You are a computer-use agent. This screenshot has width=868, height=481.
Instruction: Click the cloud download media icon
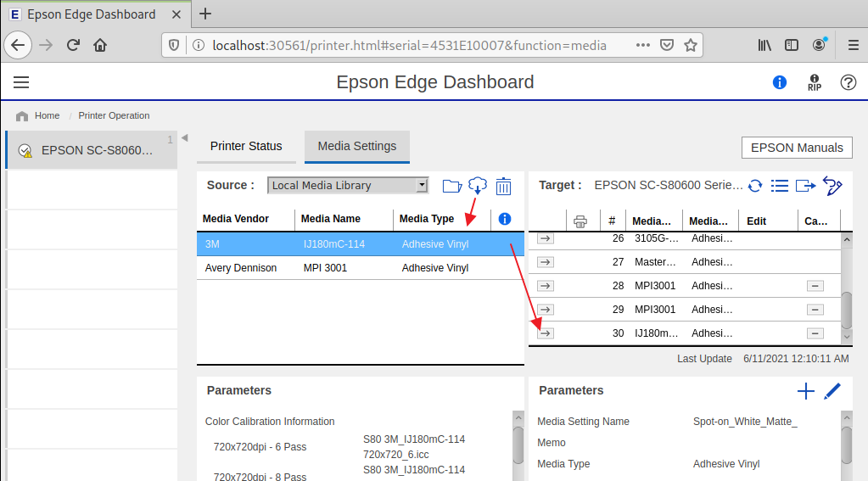478,185
